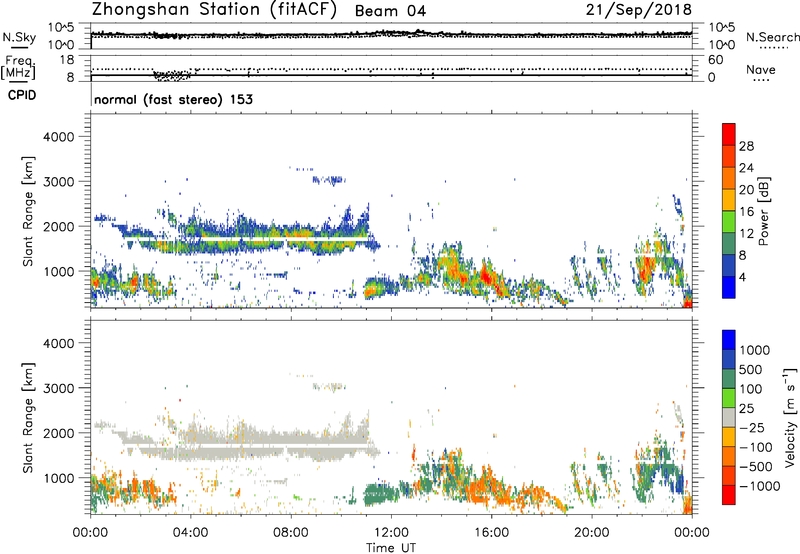Click the 'N.Sky' legend label
The image size is (800, 554).
click(19, 37)
